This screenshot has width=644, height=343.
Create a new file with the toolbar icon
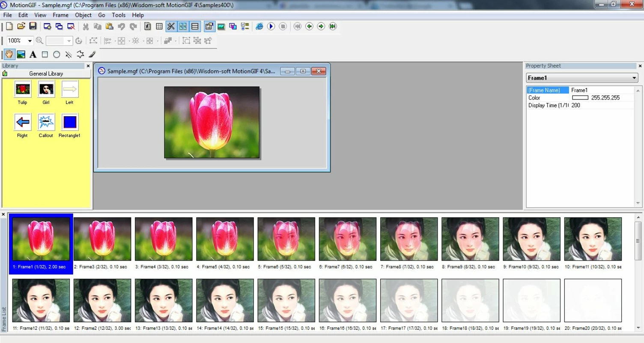9,26
